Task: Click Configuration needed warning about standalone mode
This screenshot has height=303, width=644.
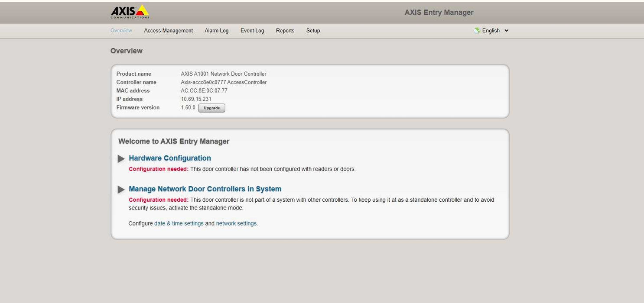Action: pyautogui.click(x=159, y=200)
